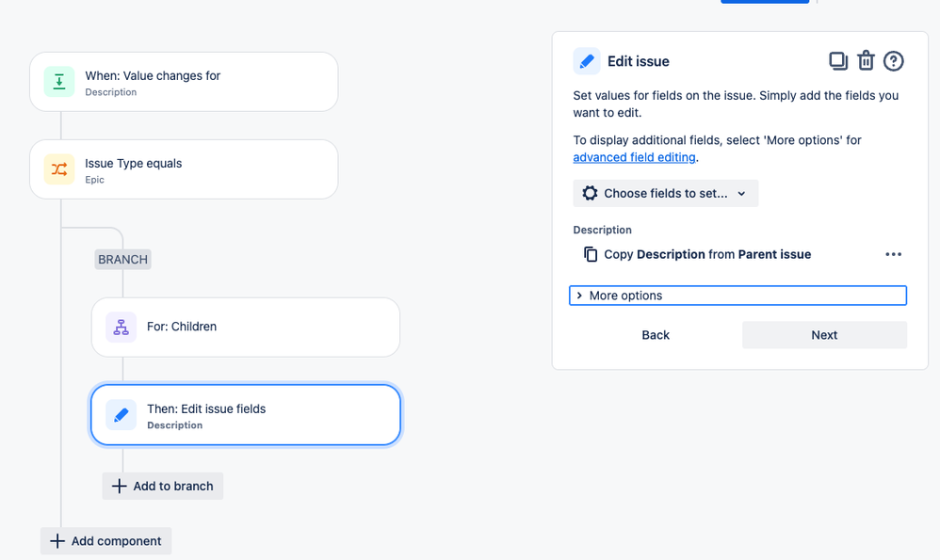The width and height of the screenshot is (940, 560).
Task: Expand the More options section
Action: tap(738, 296)
